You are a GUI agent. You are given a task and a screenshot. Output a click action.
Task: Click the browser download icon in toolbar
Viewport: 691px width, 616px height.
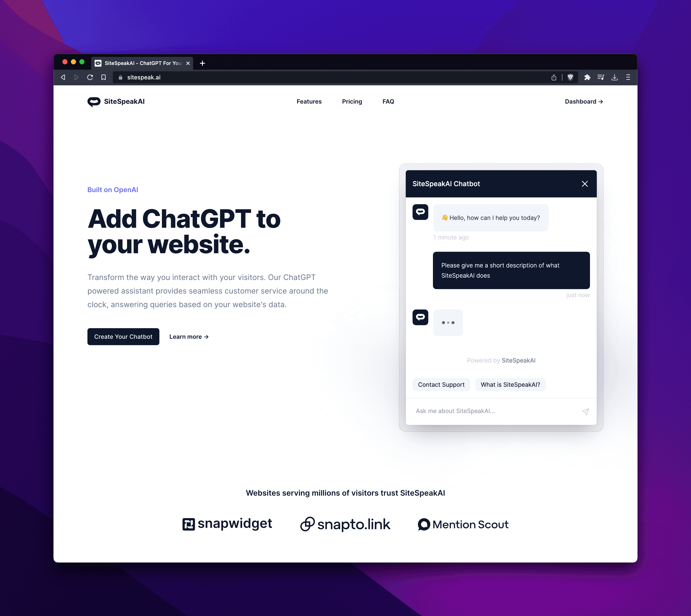pyautogui.click(x=615, y=77)
